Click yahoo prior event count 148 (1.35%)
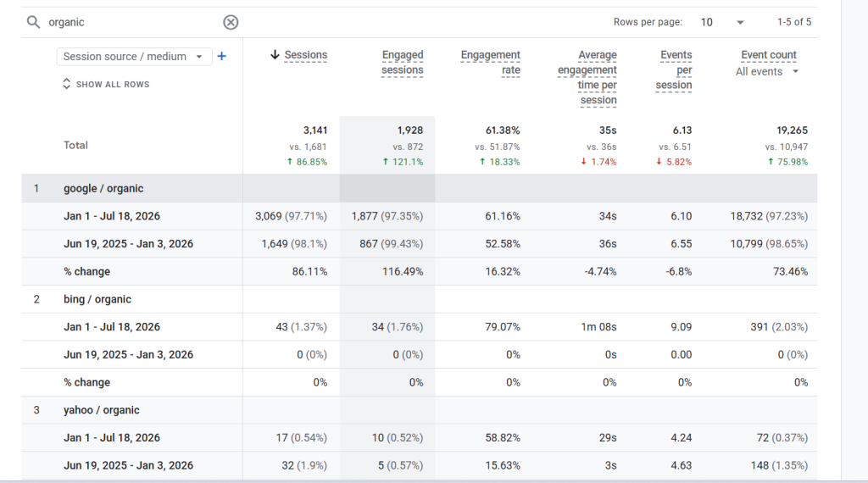868x483 pixels. pyautogui.click(x=780, y=465)
